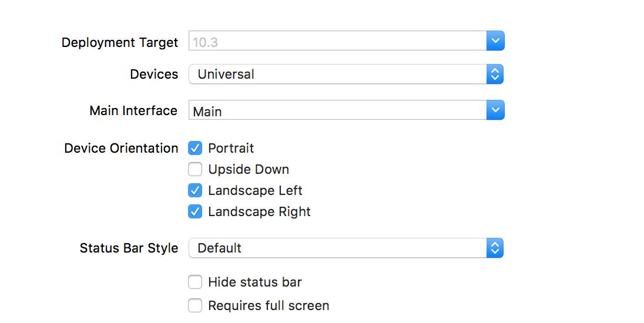Viewport: 644px width, 323px height.
Task: Disable the Landscape Right orientation checkbox
Action: (x=195, y=211)
